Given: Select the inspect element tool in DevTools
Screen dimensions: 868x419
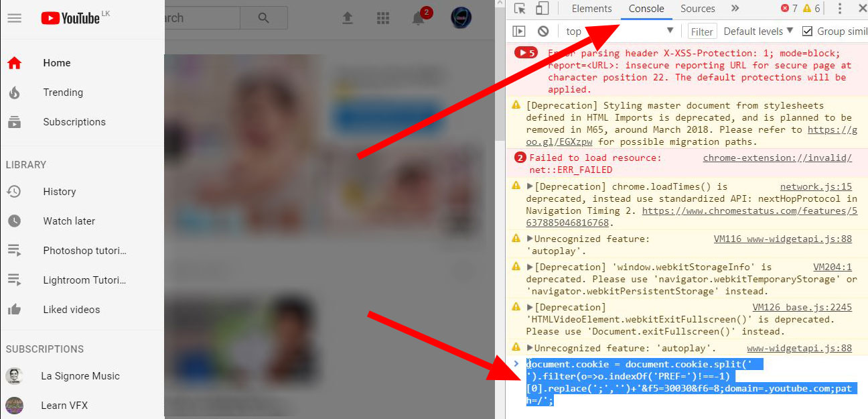Looking at the screenshot, I should (520, 9).
